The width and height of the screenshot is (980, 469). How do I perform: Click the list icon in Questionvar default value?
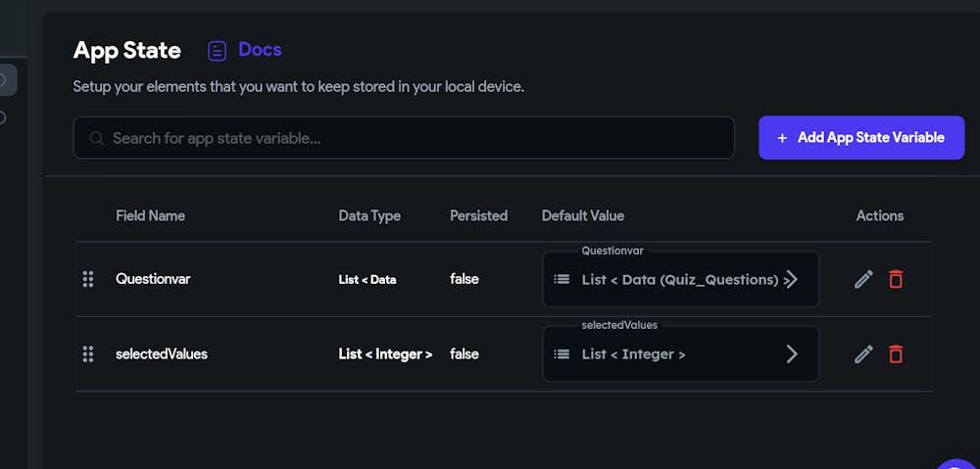click(562, 279)
